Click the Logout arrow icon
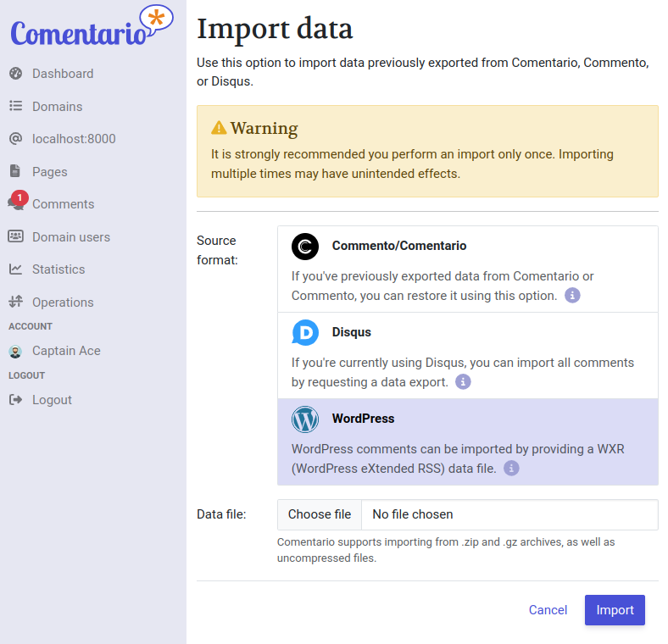Viewport: 668px width, 644px height. click(15, 400)
